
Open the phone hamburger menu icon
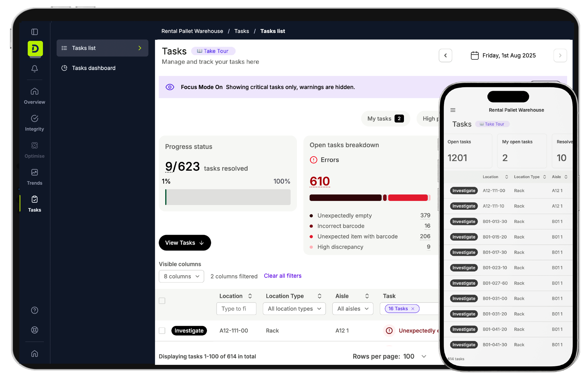point(453,110)
